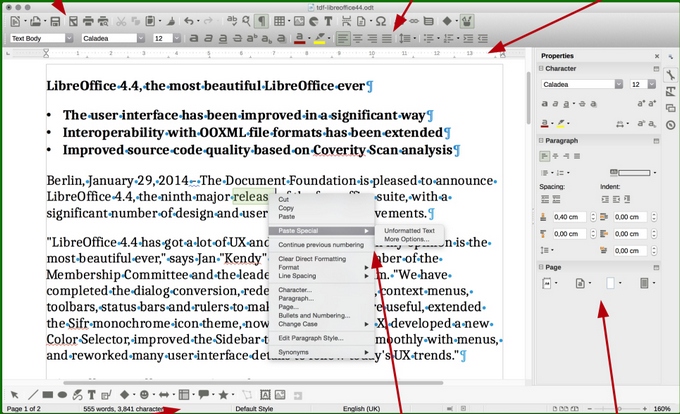Image resolution: width=680 pixels, height=414 pixels.
Task: Open the sidebar Properties wrench deck
Action: [x=670, y=75]
